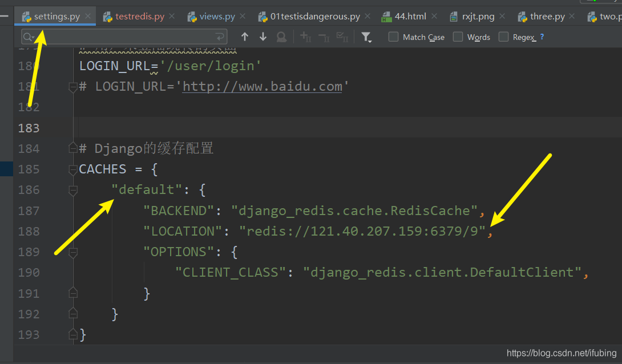
Task: Click line number 183 in the gutter
Action: click(29, 128)
